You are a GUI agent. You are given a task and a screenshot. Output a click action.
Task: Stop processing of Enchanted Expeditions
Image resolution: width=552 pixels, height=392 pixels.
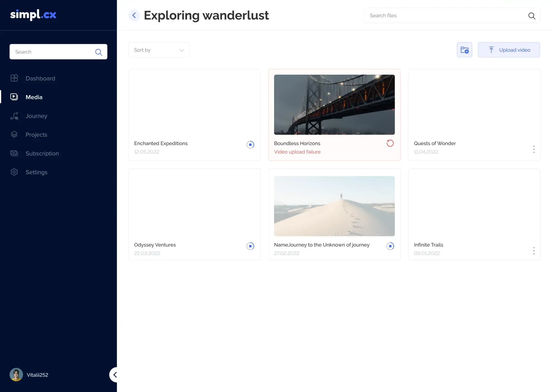[250, 144]
